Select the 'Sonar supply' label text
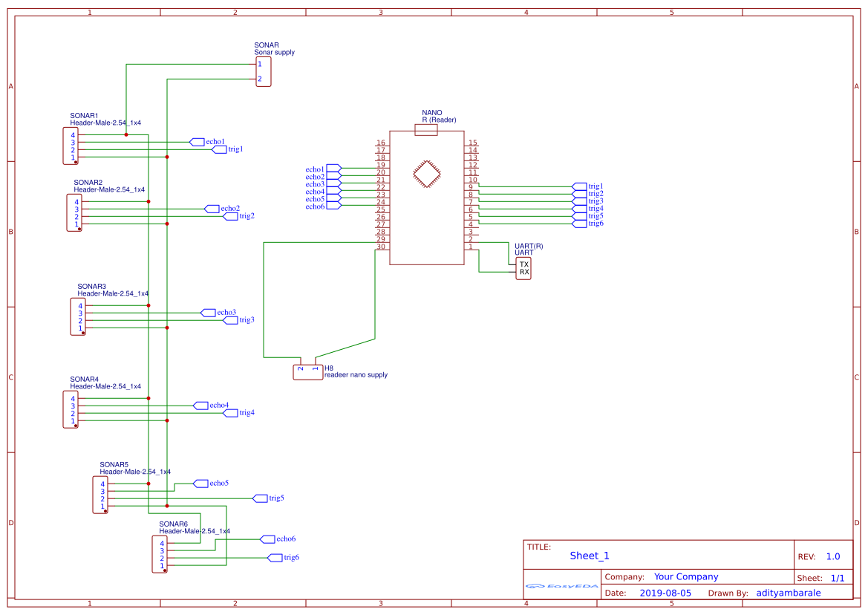The width and height of the screenshot is (868, 615). pyautogui.click(x=274, y=53)
